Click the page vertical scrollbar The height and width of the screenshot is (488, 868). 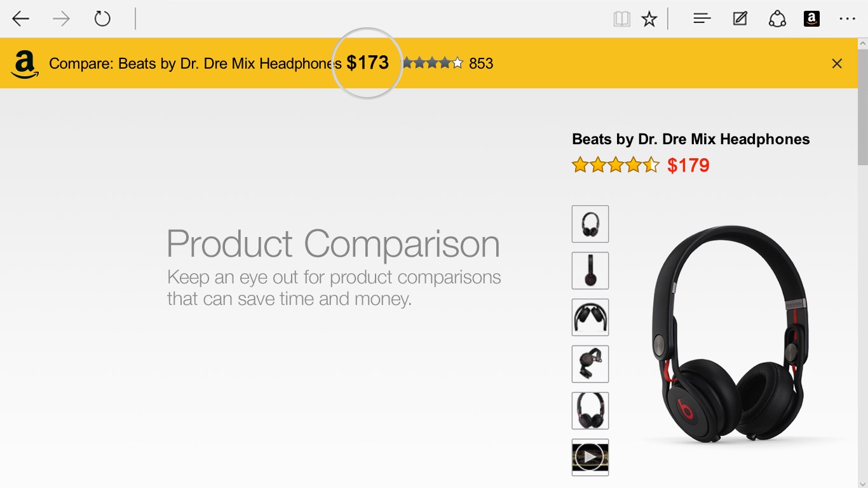(862, 254)
